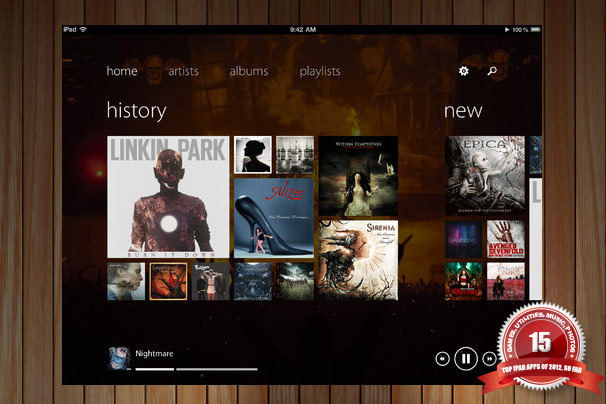Open the Sirenia album cover

pos(358,260)
